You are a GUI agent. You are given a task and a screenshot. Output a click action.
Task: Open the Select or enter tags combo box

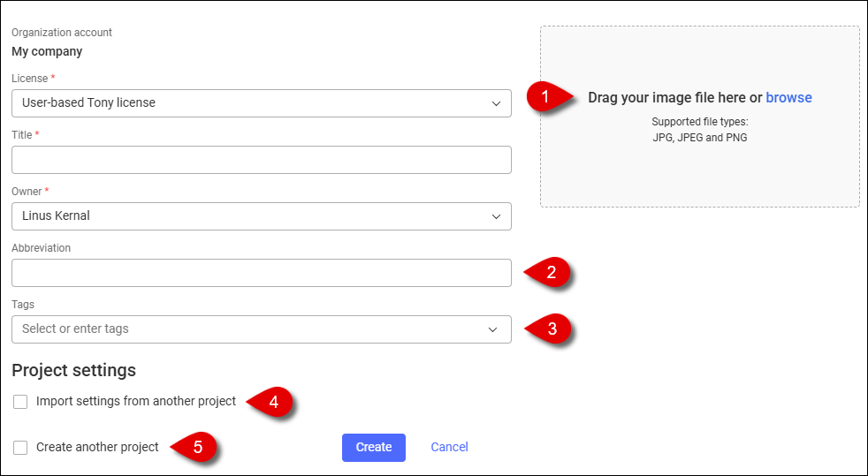click(x=262, y=329)
